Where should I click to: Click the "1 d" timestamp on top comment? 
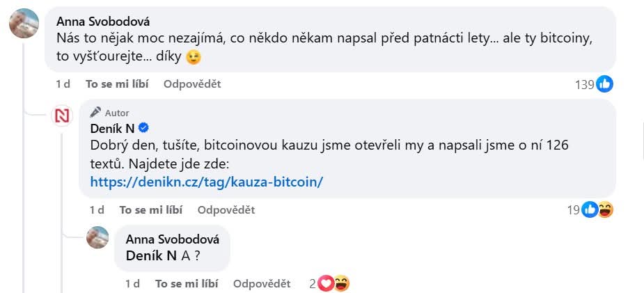[x=63, y=84]
